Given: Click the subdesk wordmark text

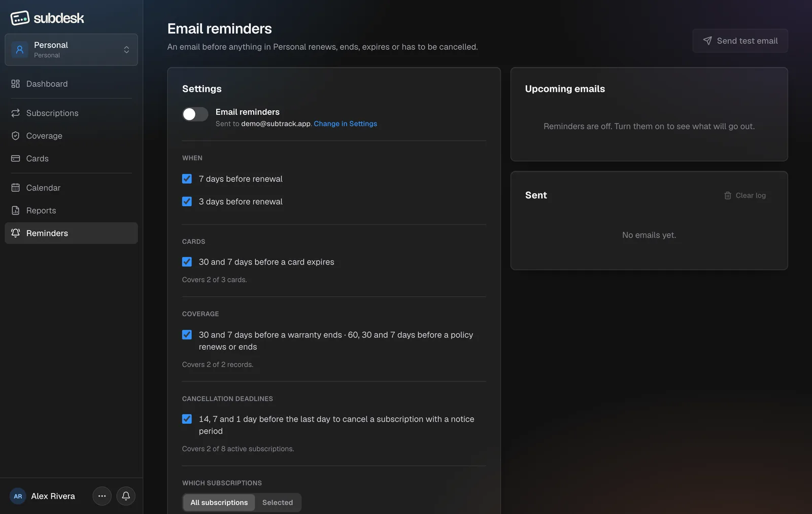Looking at the screenshot, I should [x=59, y=18].
